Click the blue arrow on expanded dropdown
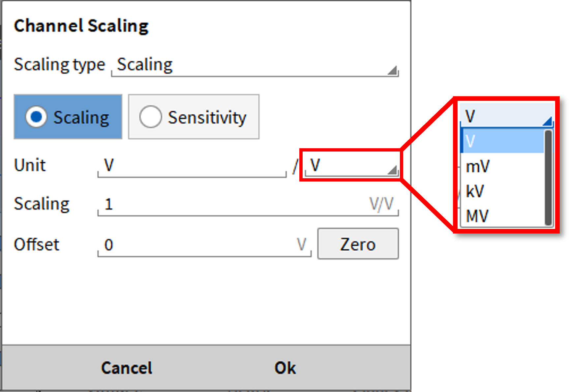 (x=547, y=122)
